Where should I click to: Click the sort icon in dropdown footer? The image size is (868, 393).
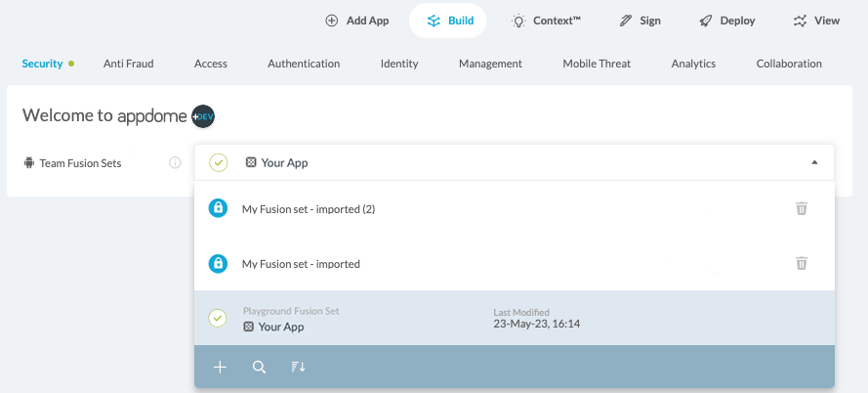(298, 368)
